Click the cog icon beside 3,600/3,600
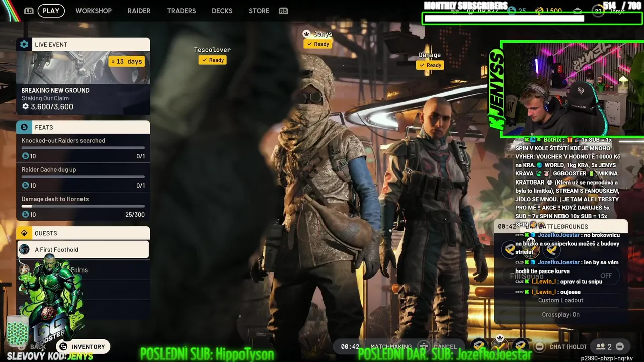Viewport: 644px width, 362px height. pyautogui.click(x=25, y=107)
